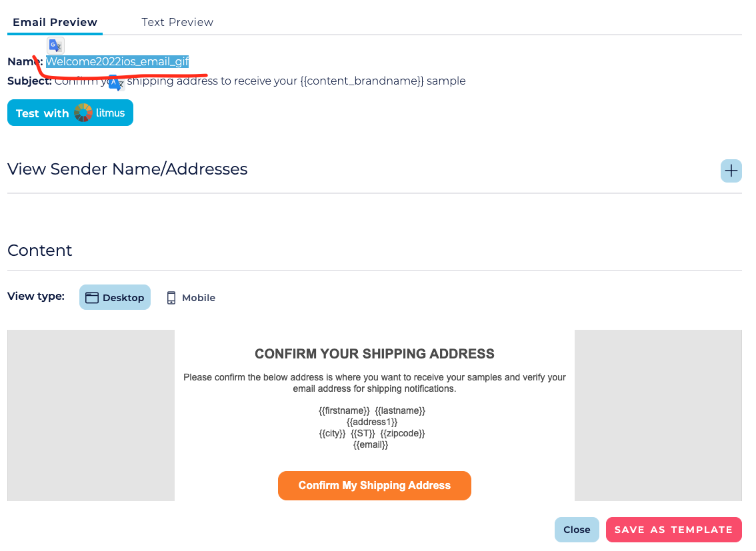The height and width of the screenshot is (551, 756).
Task: Select the Email Preview tab
Action: pos(55,22)
